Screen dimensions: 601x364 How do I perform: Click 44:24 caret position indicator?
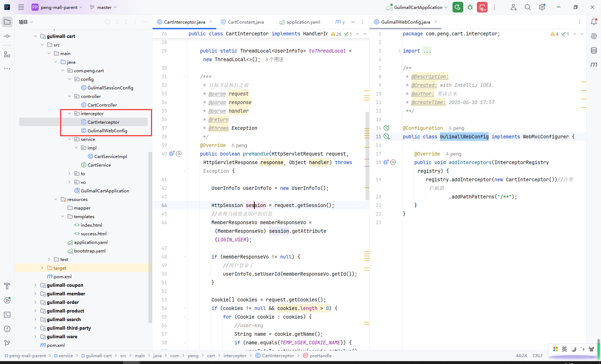[x=521, y=355]
